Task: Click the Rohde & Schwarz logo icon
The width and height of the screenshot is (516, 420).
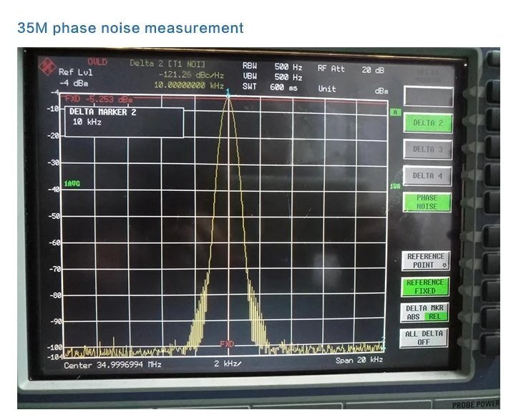Action: (49, 67)
